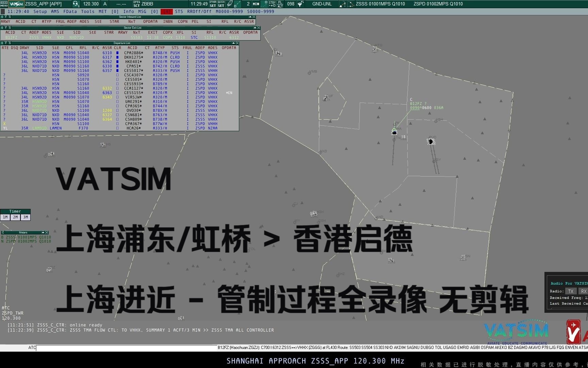
Task: Toggle the separation tool square icon
Action: tap(264, 4)
